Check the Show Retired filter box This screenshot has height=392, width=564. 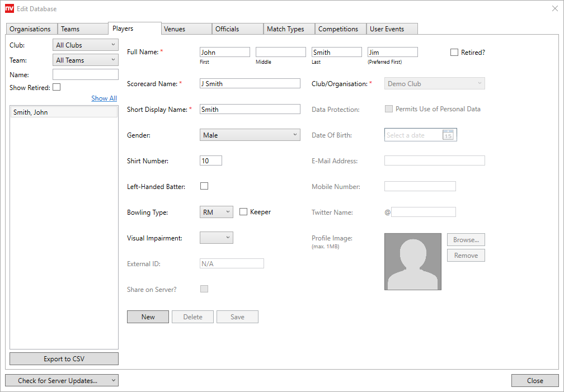pos(57,87)
